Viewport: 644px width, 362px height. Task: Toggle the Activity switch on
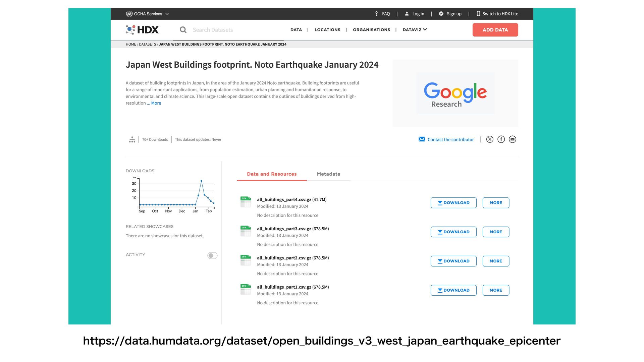(x=212, y=256)
